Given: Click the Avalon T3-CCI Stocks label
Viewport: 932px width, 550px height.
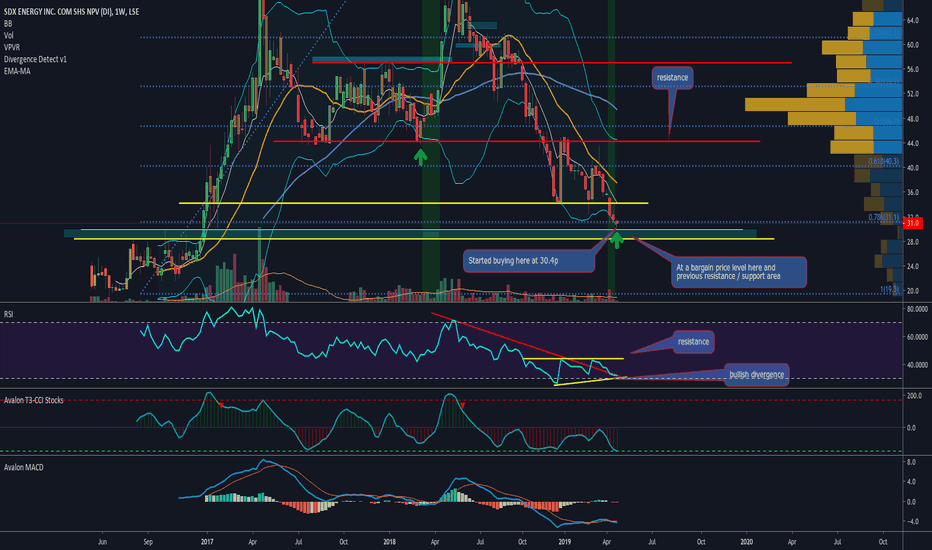Looking at the screenshot, I should tap(33, 400).
